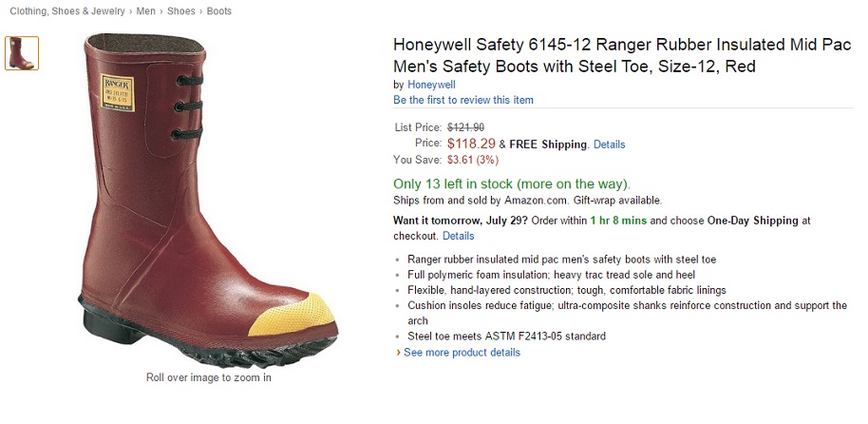Click the $3.61 (3%) savings amount
This screenshot has height=424, width=868.
pos(479,160)
